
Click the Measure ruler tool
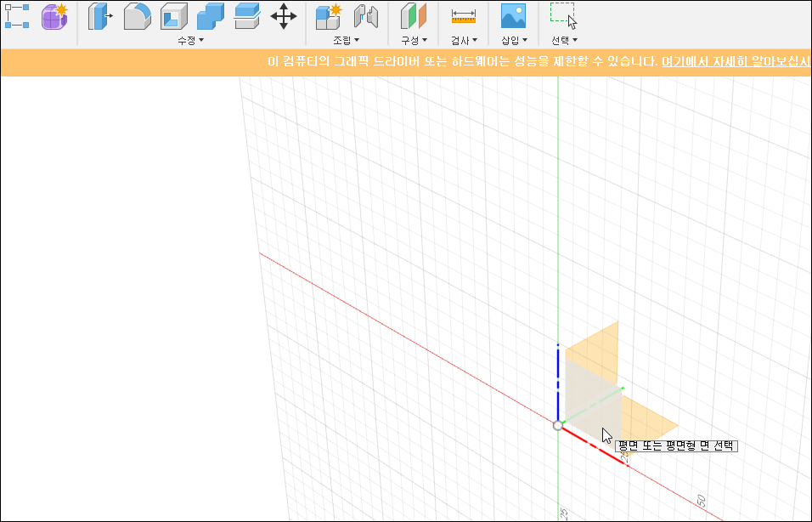pyautogui.click(x=464, y=17)
